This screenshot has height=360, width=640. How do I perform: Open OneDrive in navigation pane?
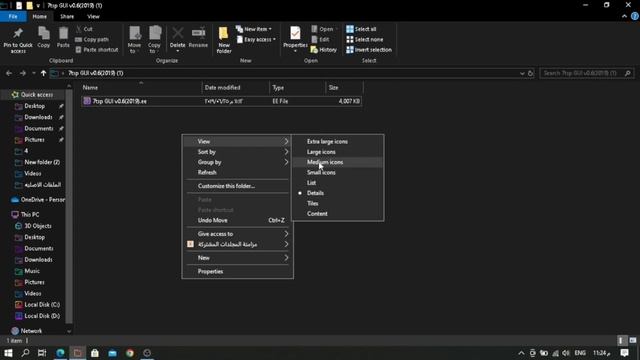[38, 200]
